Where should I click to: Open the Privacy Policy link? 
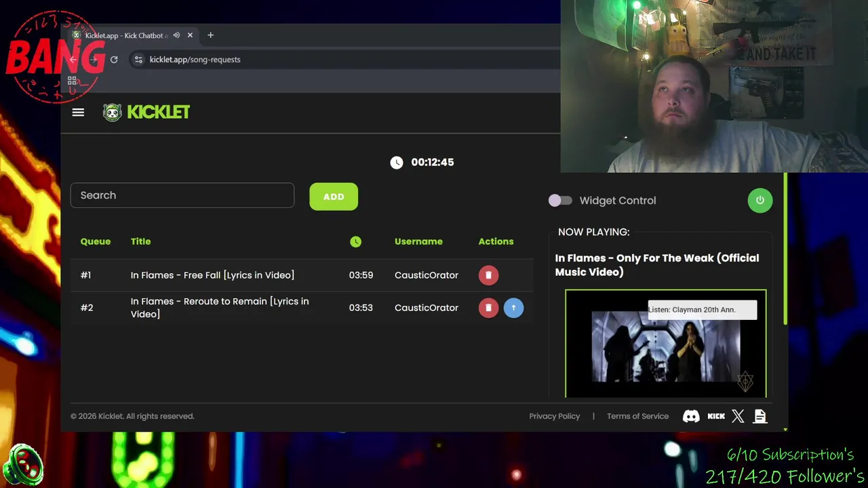pos(555,416)
